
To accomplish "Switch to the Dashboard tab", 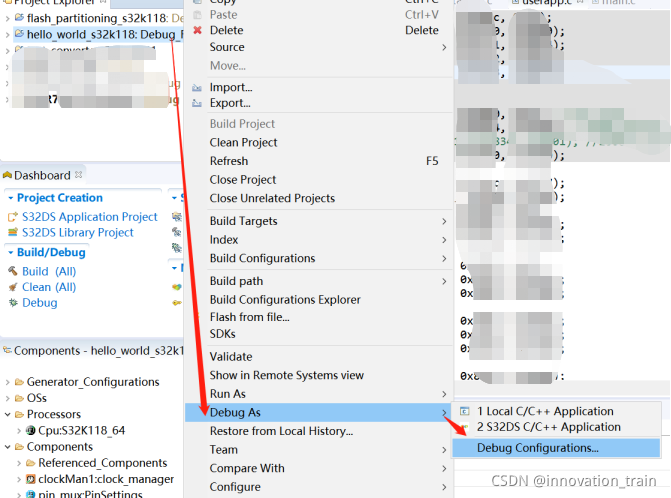I will 42,175.
